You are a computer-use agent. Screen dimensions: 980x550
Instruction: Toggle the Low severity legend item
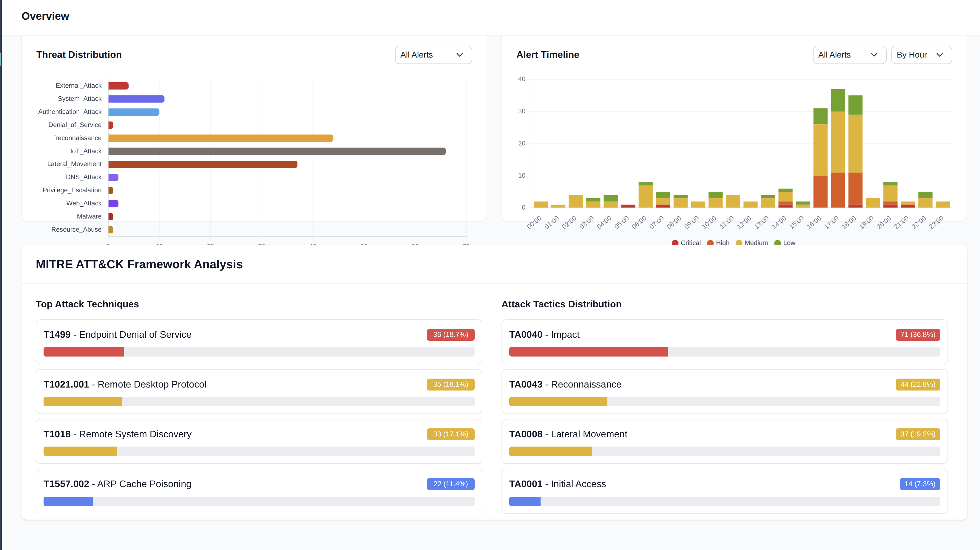[x=785, y=242]
